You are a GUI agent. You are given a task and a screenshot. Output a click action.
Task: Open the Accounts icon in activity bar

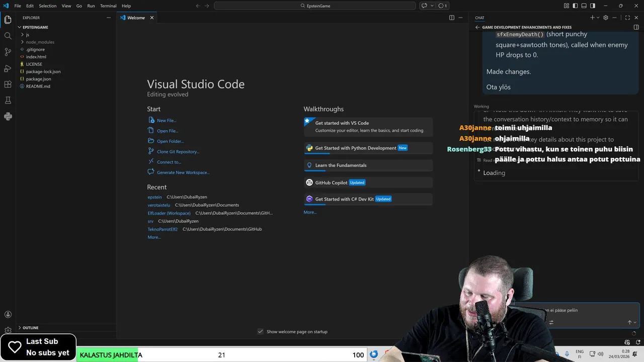8,315
